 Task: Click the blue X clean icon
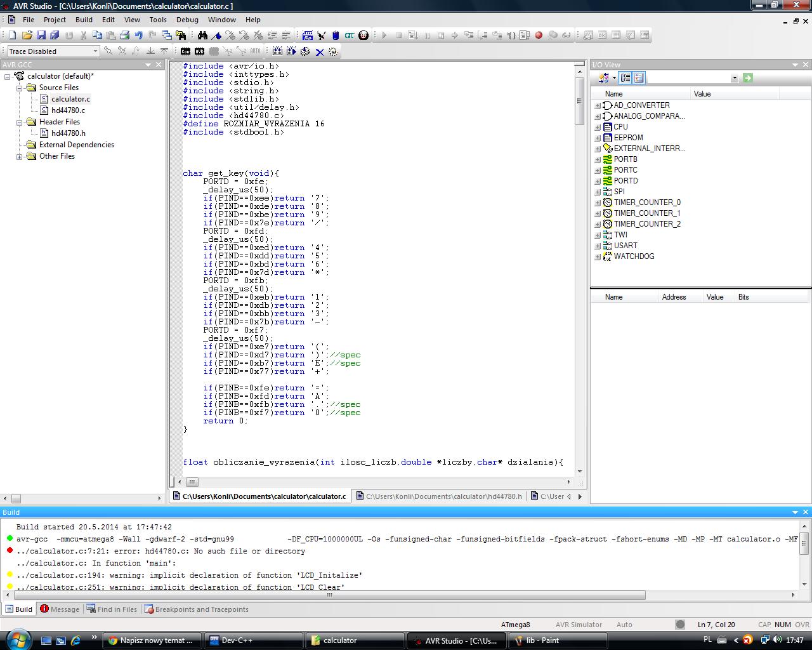[320, 51]
